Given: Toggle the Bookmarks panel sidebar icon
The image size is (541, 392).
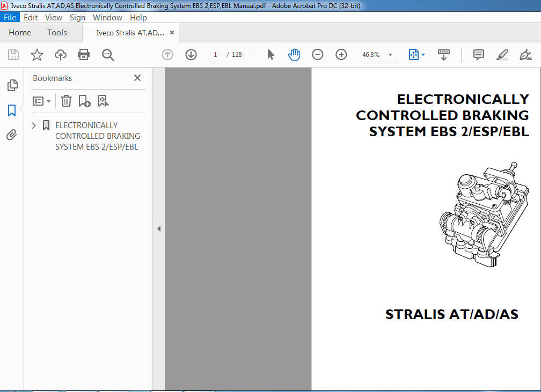Looking at the screenshot, I should click(x=12, y=110).
